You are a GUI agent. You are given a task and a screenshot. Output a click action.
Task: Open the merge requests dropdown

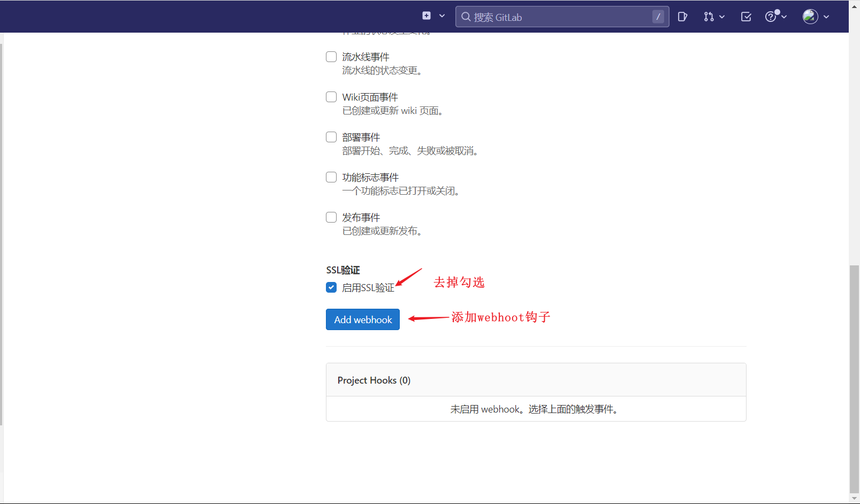tap(714, 17)
